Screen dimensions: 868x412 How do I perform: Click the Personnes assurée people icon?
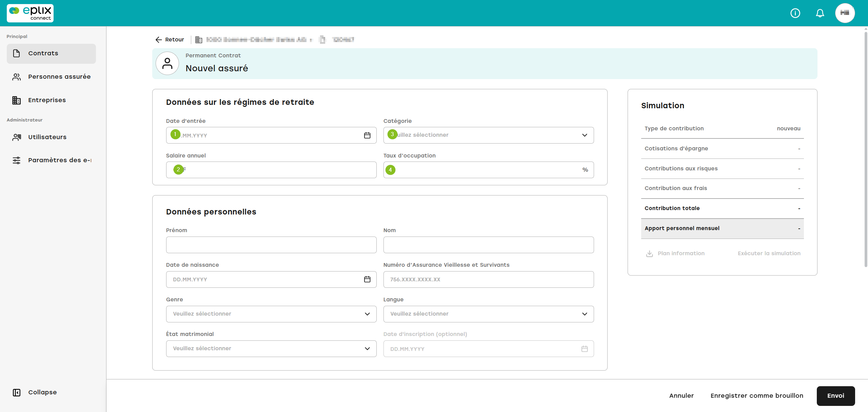tap(17, 77)
